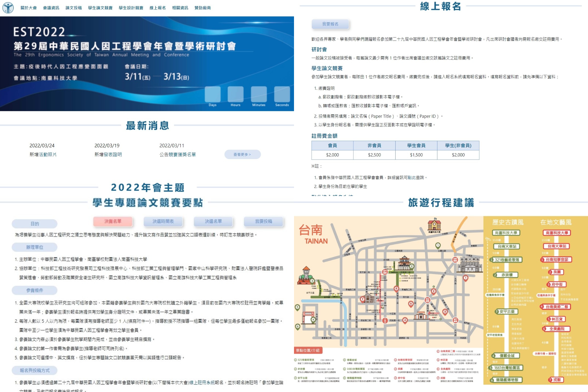Select 學生設計競賽 from the navigation bar
This screenshot has height=392, width=588.
point(132,8)
